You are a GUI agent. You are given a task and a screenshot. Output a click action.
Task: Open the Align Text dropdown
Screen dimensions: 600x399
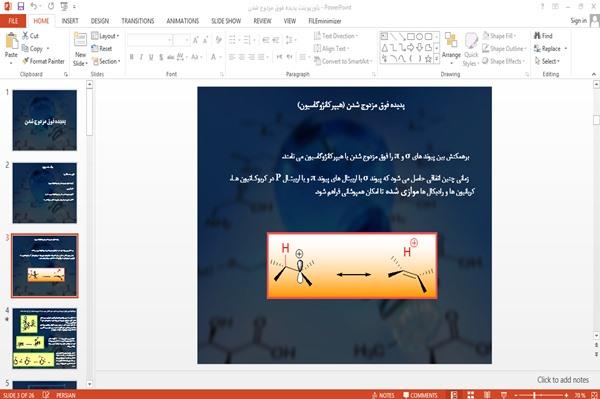(331, 49)
